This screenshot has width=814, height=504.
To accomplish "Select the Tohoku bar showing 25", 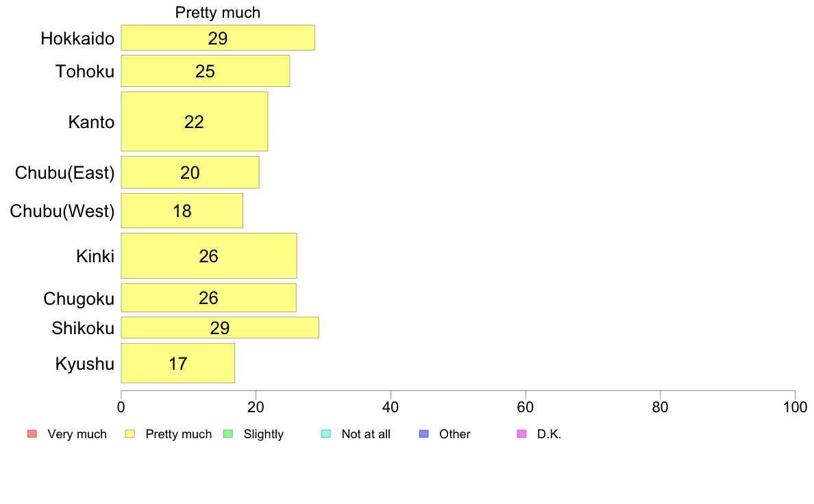I will point(206,71).
